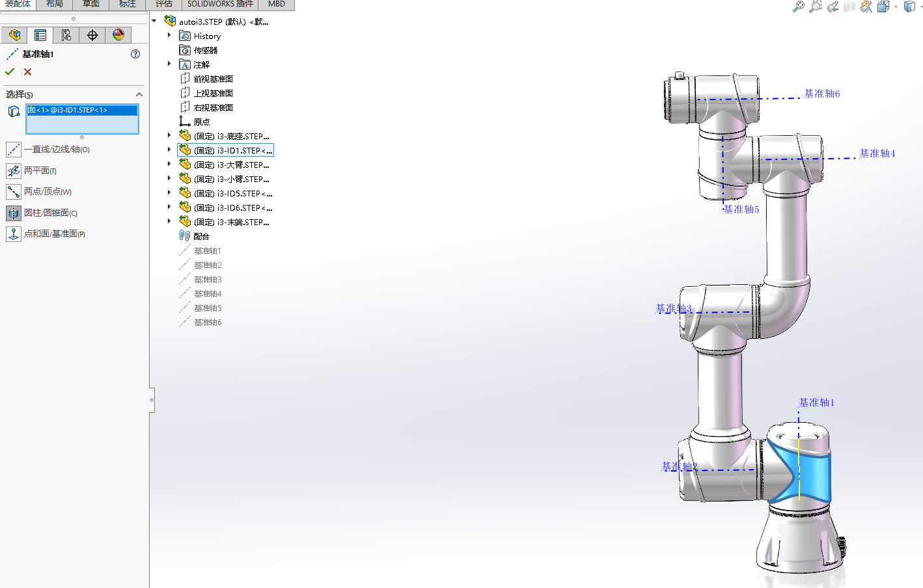Expand the i3-ID6.STEP component
This screenshot has width=923, height=588.
(x=169, y=207)
